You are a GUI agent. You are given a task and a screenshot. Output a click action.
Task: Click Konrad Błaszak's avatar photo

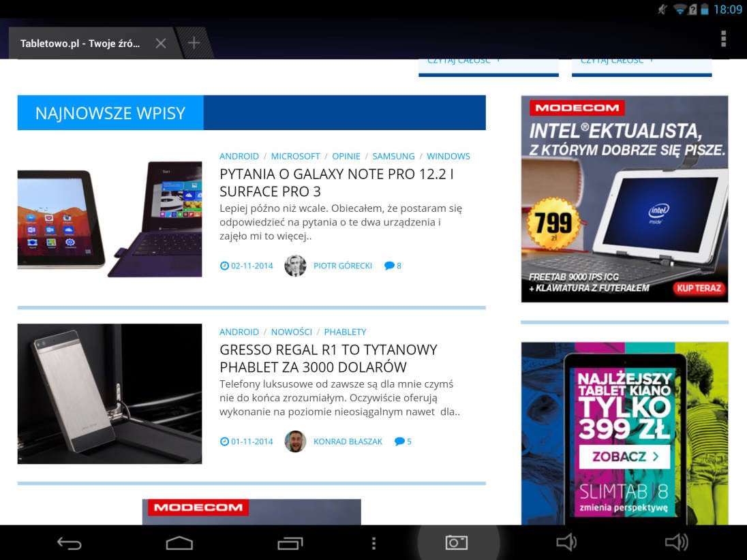295,441
